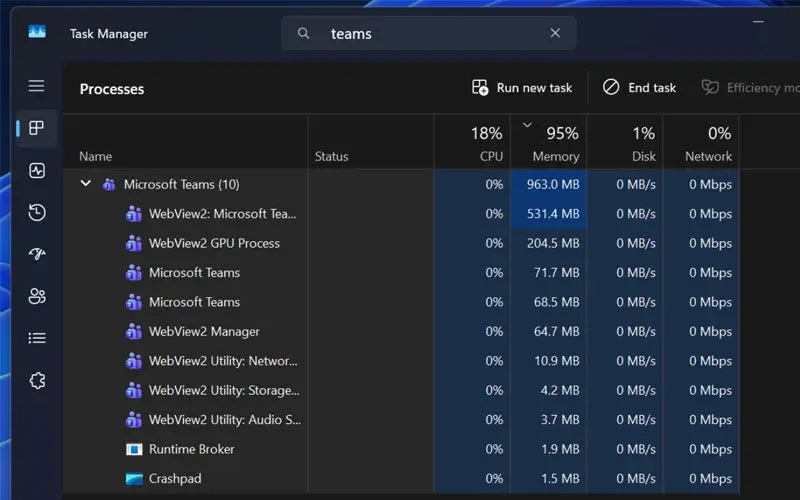Open the Details list icon in sidebar
The height and width of the screenshot is (500, 800).
pos(37,338)
